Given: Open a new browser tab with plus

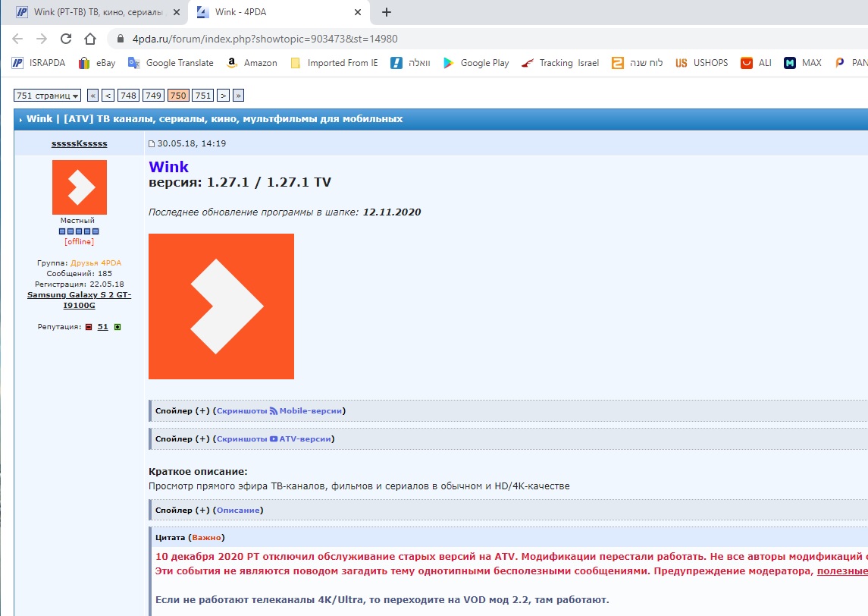Looking at the screenshot, I should coord(387,12).
